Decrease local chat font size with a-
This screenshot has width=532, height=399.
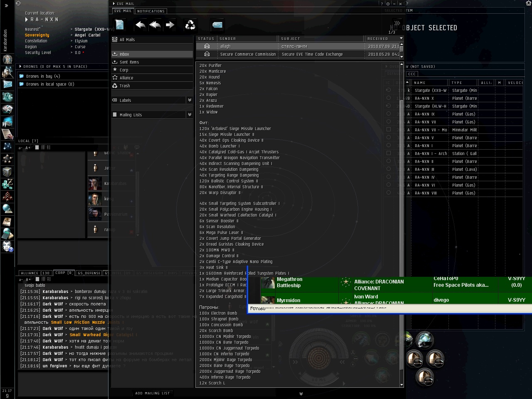(20, 148)
